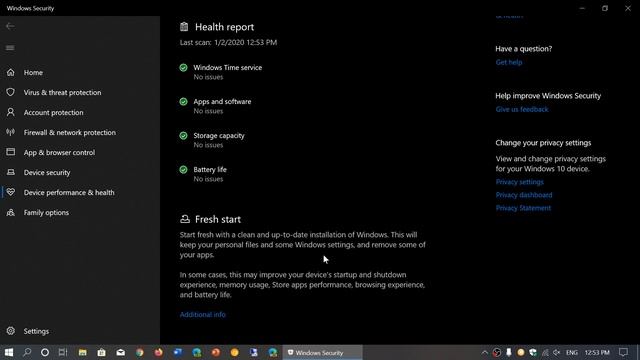Click the App & browser control window icon

tap(11, 152)
